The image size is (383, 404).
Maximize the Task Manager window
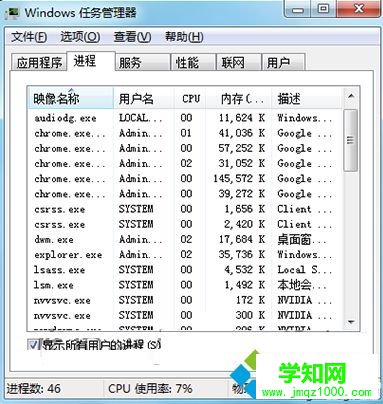click(323, 9)
